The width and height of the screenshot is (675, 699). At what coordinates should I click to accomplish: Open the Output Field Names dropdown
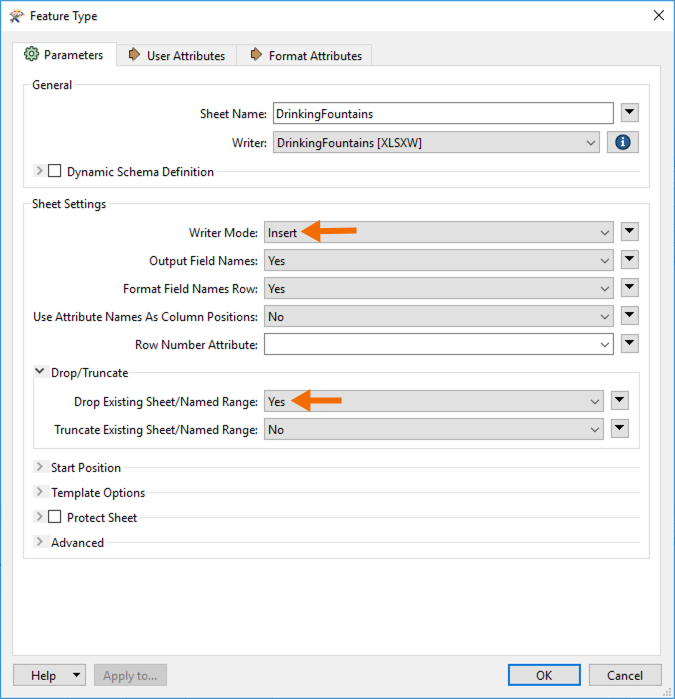[439, 260]
